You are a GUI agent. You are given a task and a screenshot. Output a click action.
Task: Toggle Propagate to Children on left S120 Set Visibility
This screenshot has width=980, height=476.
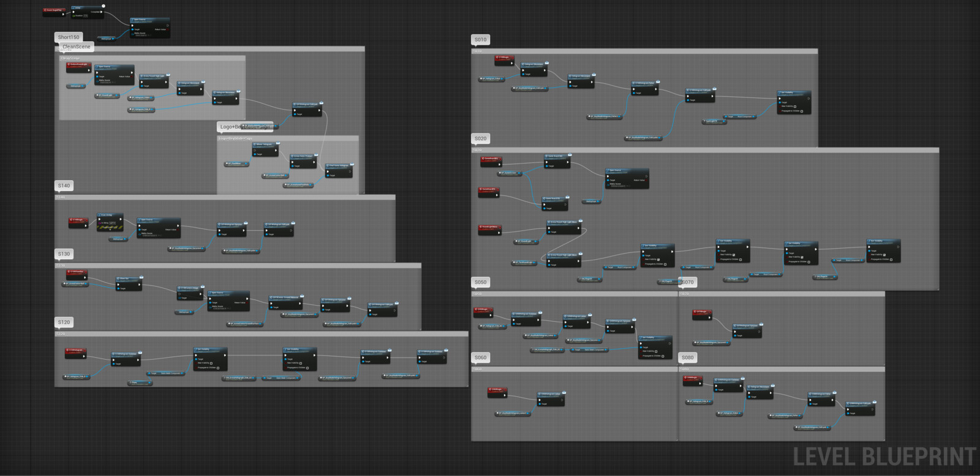[x=218, y=368]
